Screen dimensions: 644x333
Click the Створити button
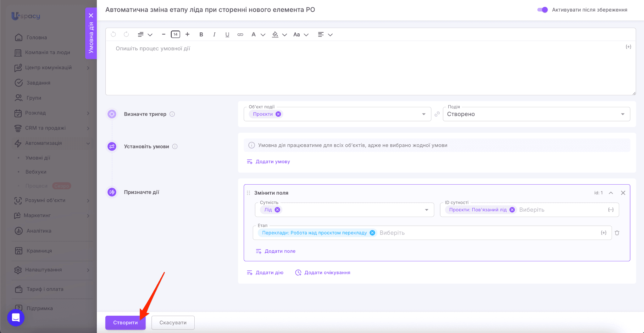point(125,323)
